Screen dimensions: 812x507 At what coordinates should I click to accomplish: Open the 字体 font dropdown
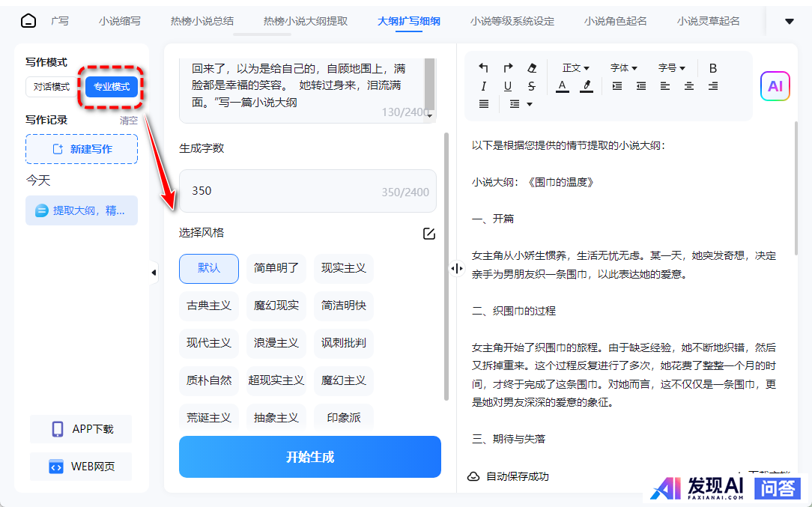pyautogui.click(x=623, y=68)
